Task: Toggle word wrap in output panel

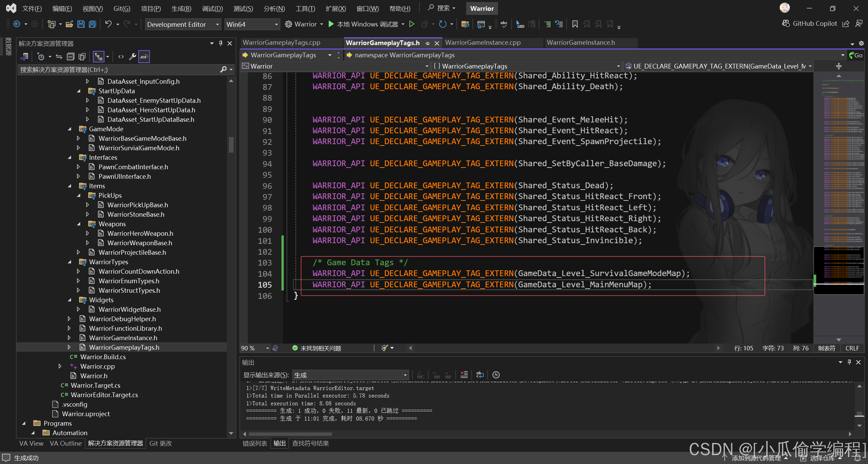Action: [x=480, y=375]
